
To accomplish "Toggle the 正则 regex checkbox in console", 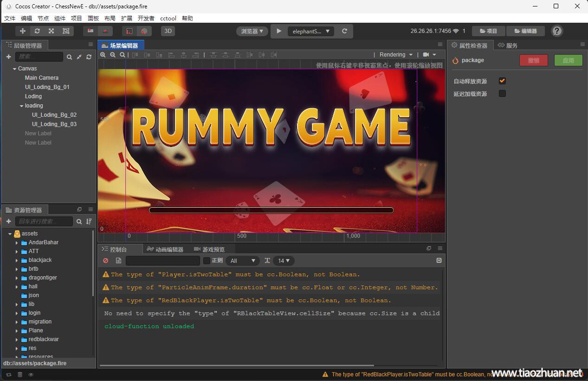I will 207,261.
